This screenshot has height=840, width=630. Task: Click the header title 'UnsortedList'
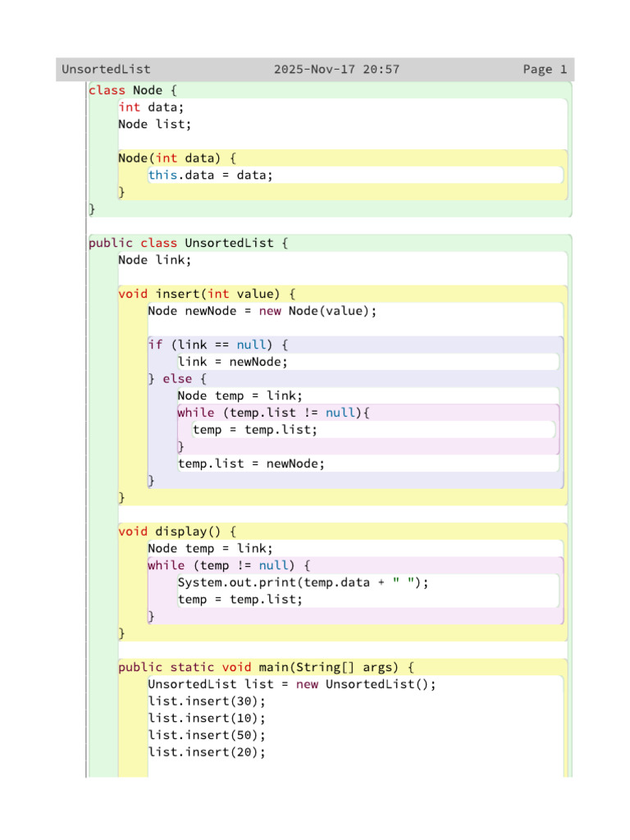[106, 70]
